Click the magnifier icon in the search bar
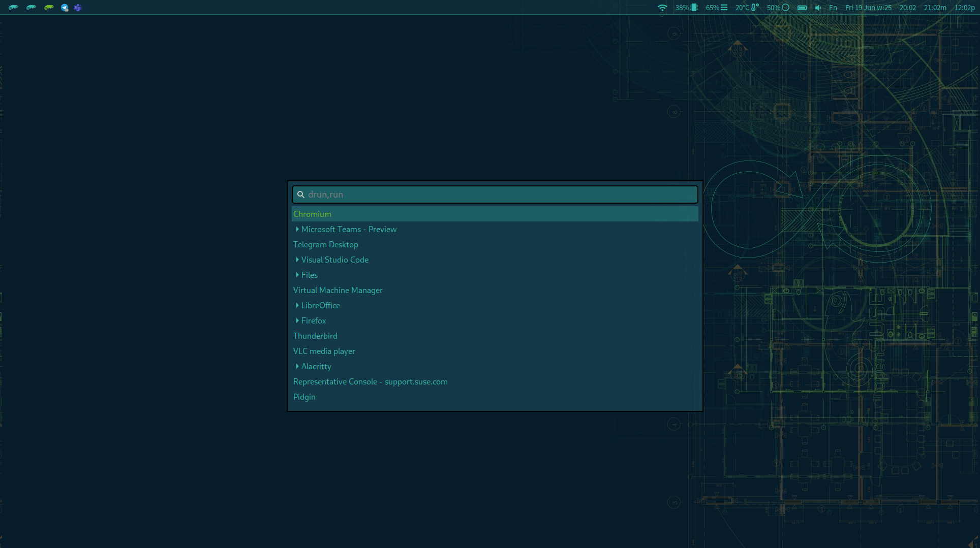The image size is (980, 548). pos(301,195)
